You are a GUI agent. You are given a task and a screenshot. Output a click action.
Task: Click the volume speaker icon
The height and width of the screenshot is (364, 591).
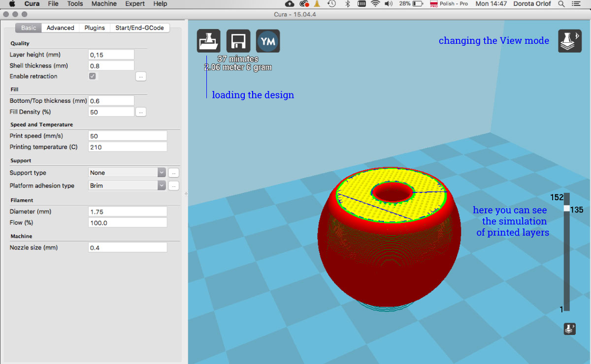(389, 4)
